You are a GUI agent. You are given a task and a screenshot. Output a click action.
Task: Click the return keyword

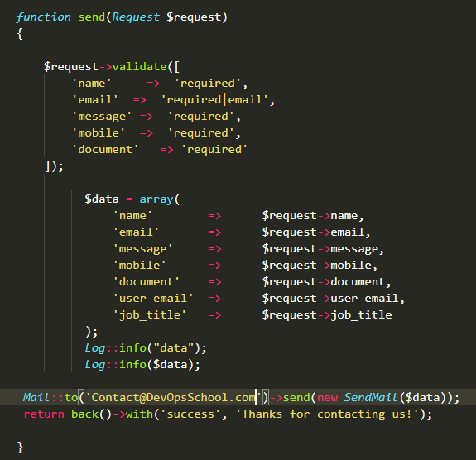click(44, 414)
